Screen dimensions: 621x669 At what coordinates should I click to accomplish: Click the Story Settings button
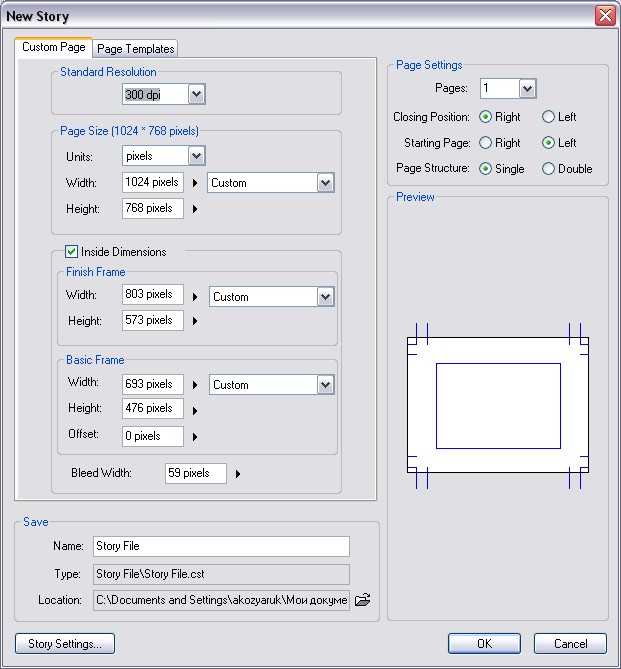[x=65, y=644]
